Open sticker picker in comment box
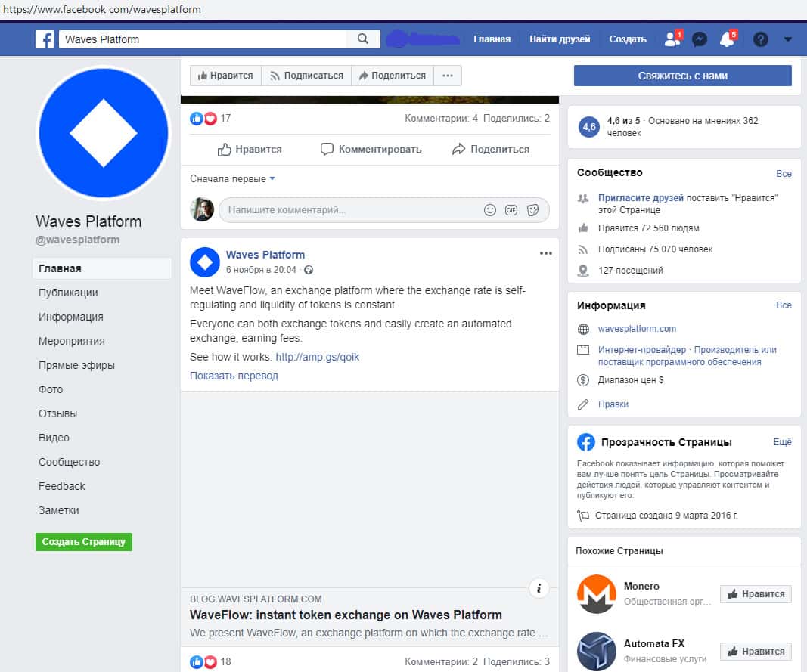Screen dimensions: 807x672 pos(532,210)
